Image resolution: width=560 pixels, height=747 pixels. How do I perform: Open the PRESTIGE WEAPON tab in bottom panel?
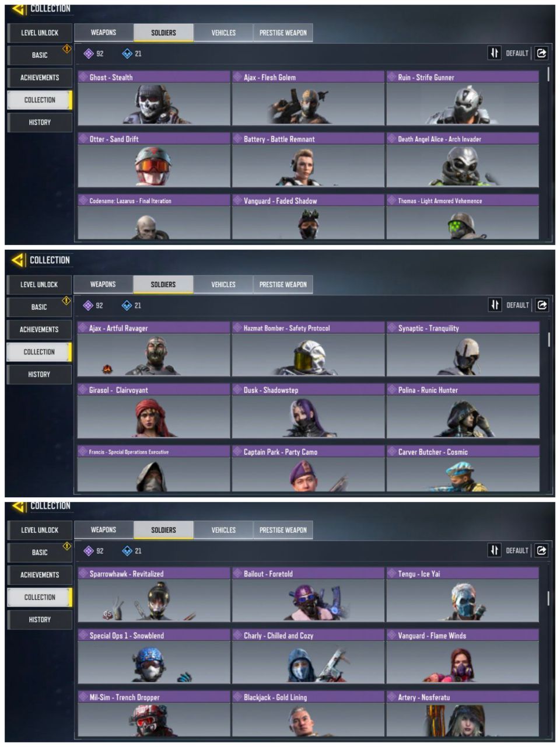[x=283, y=530]
